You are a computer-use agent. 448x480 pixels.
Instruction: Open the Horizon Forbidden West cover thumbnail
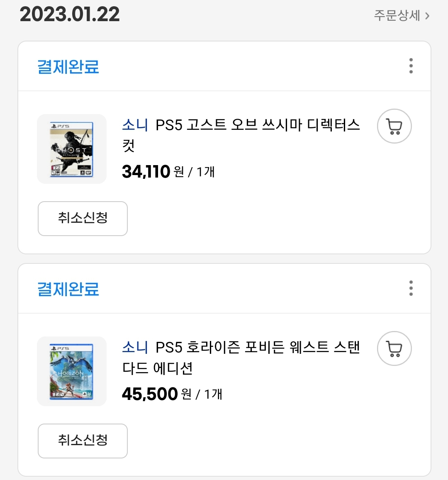click(x=72, y=371)
